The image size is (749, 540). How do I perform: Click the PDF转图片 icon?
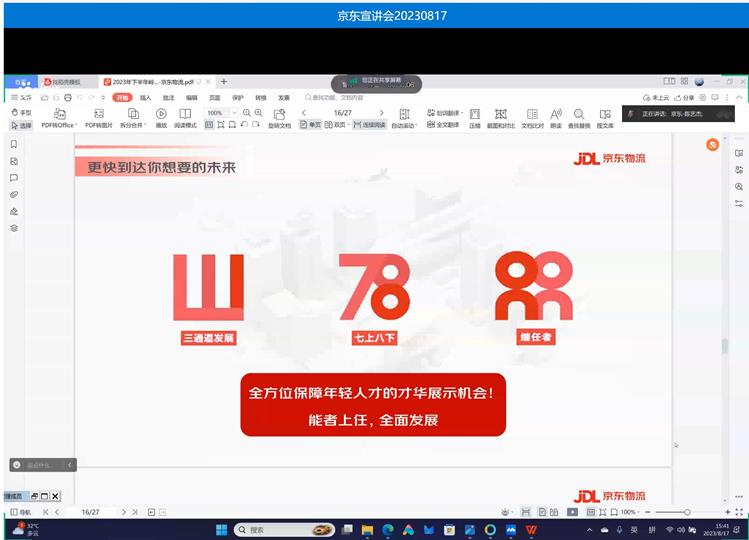tap(98, 114)
